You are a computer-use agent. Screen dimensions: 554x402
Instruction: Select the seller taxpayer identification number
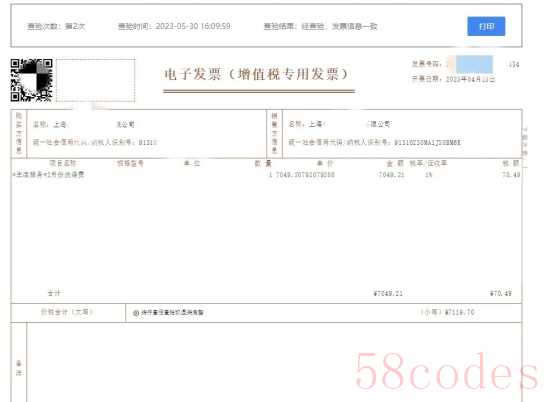click(x=428, y=143)
